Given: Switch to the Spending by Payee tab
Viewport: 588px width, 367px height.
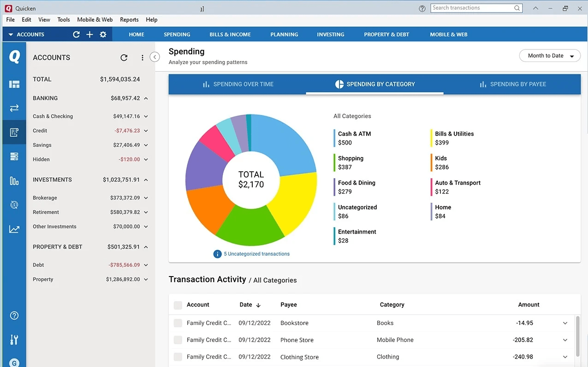Looking at the screenshot, I should pyautogui.click(x=512, y=84).
